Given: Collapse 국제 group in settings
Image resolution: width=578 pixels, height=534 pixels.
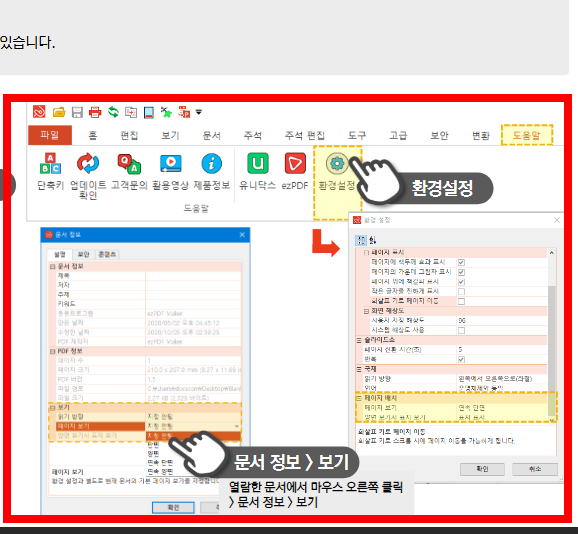Looking at the screenshot, I should pos(359,369).
